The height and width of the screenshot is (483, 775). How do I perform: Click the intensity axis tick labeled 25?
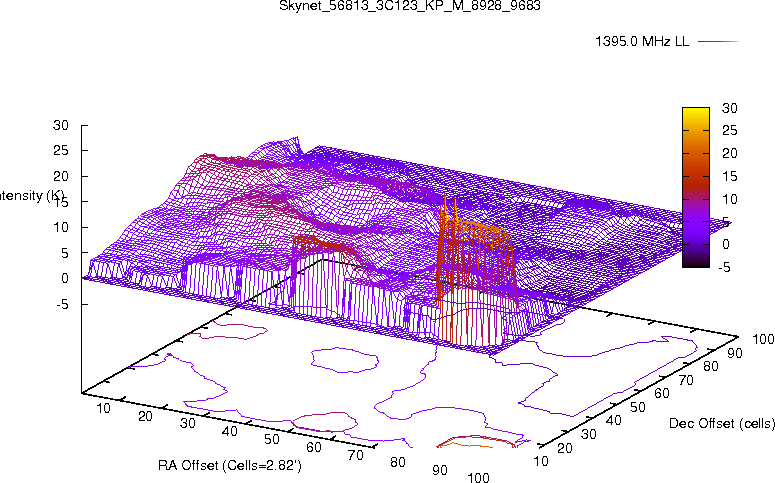coord(60,150)
